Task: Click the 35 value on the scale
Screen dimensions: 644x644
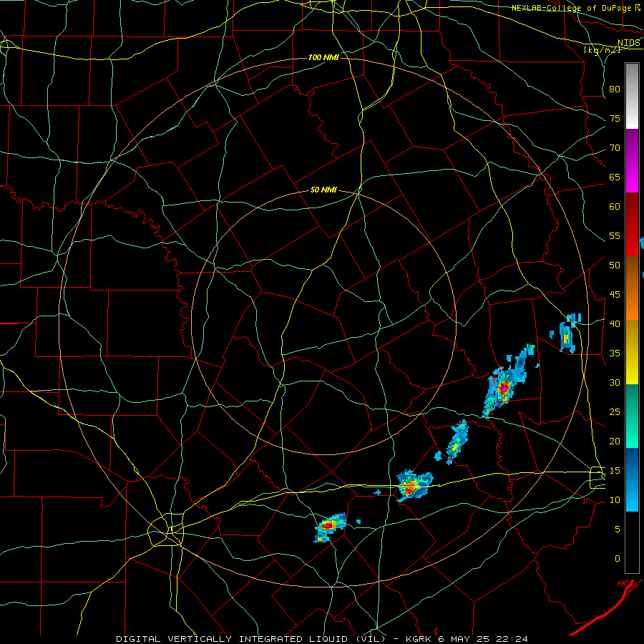Action: click(615, 353)
